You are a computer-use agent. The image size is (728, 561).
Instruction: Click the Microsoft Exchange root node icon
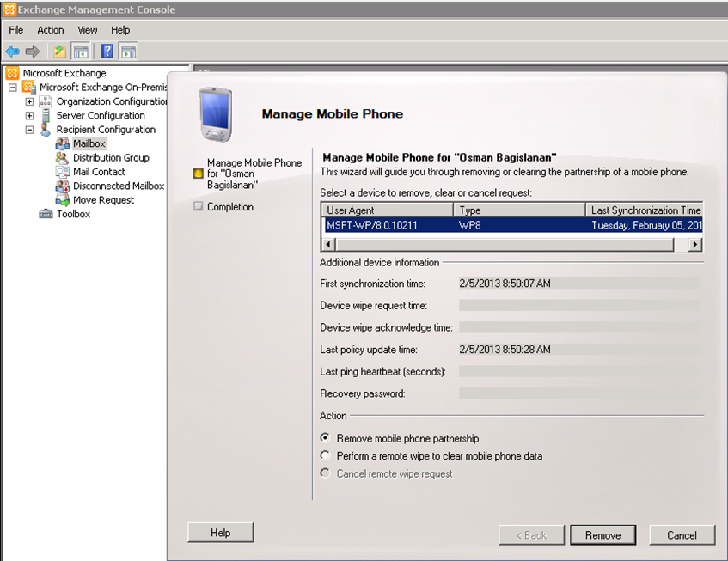13,73
